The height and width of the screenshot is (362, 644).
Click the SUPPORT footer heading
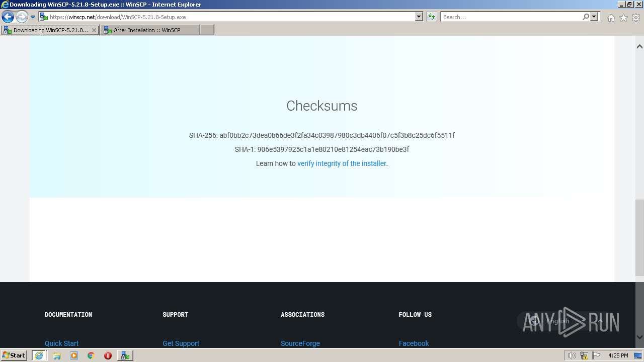point(175,315)
